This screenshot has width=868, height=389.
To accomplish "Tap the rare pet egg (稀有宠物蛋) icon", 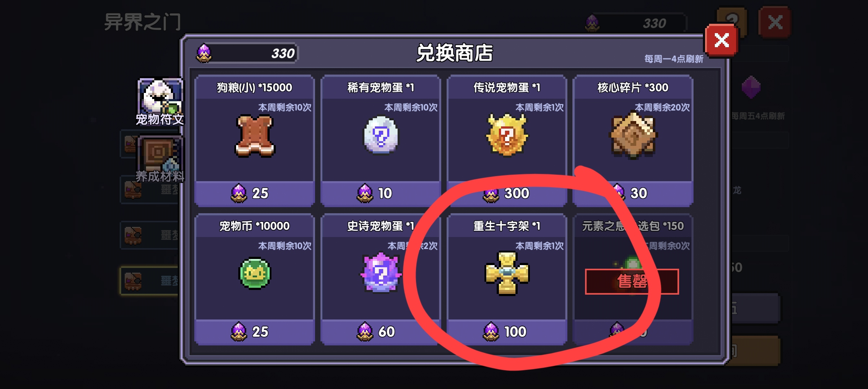I will [x=381, y=134].
